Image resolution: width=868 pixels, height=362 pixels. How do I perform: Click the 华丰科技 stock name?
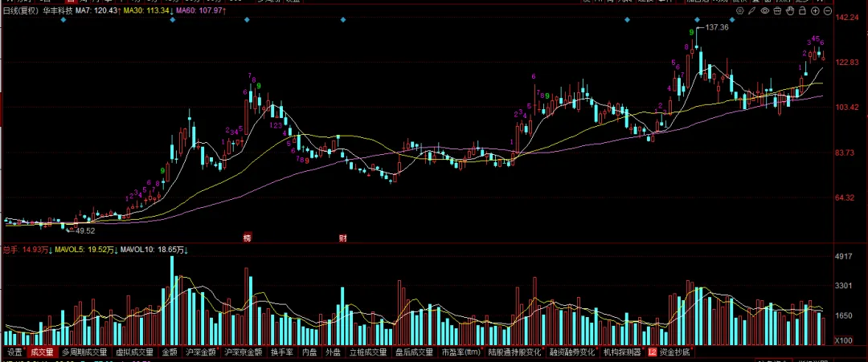56,10
